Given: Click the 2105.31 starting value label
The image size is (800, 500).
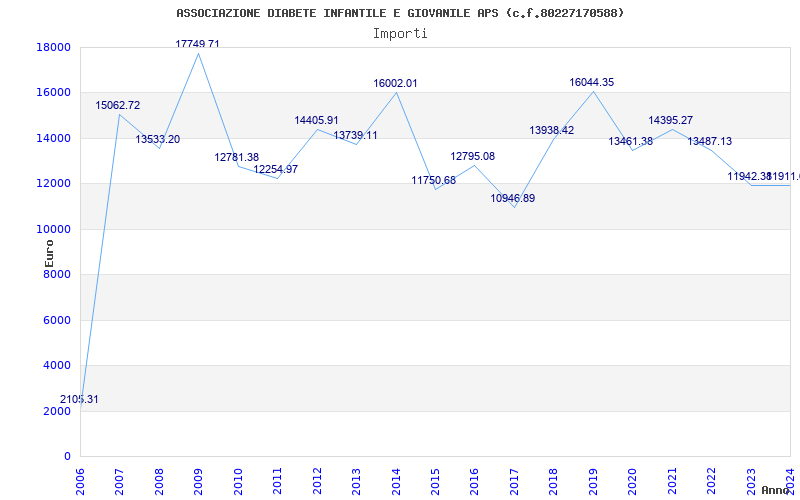Looking at the screenshot, I should tap(79, 399).
